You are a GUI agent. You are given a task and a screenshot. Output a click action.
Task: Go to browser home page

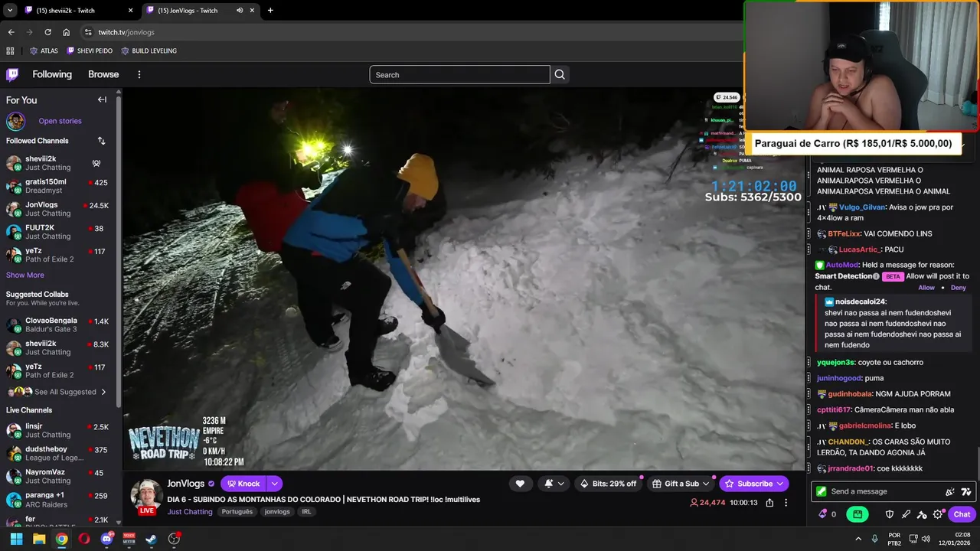click(66, 32)
